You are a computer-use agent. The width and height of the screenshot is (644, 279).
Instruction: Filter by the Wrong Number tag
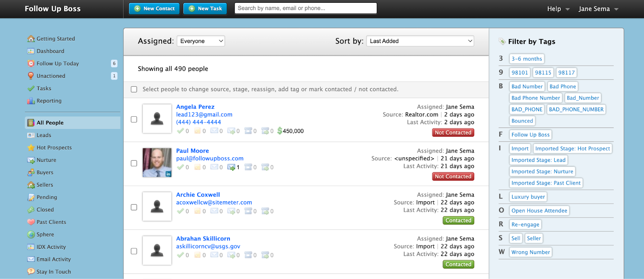tap(530, 252)
